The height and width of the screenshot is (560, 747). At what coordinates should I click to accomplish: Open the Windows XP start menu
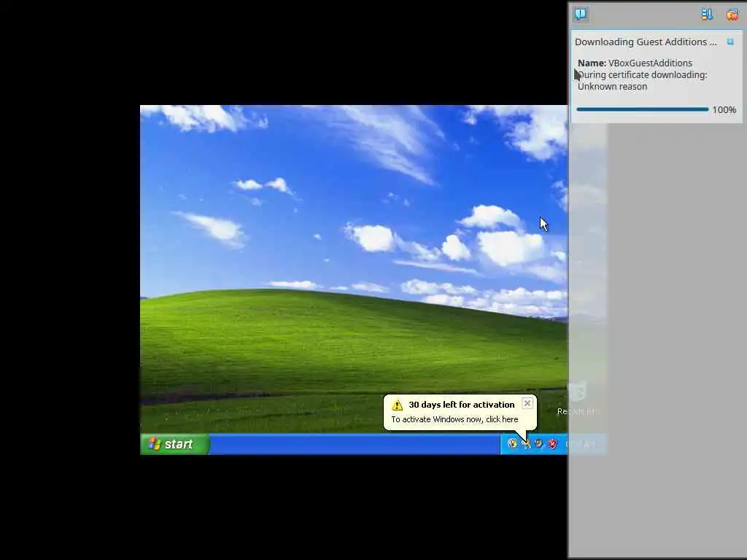175,444
